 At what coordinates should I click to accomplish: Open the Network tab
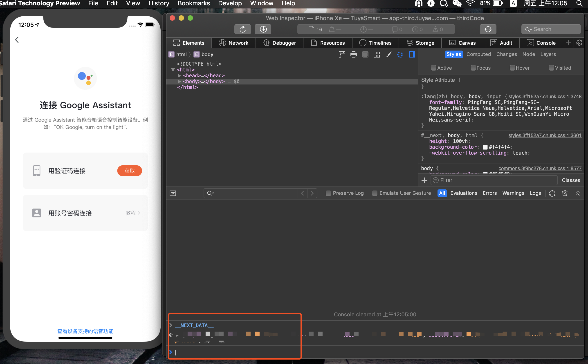click(x=233, y=43)
